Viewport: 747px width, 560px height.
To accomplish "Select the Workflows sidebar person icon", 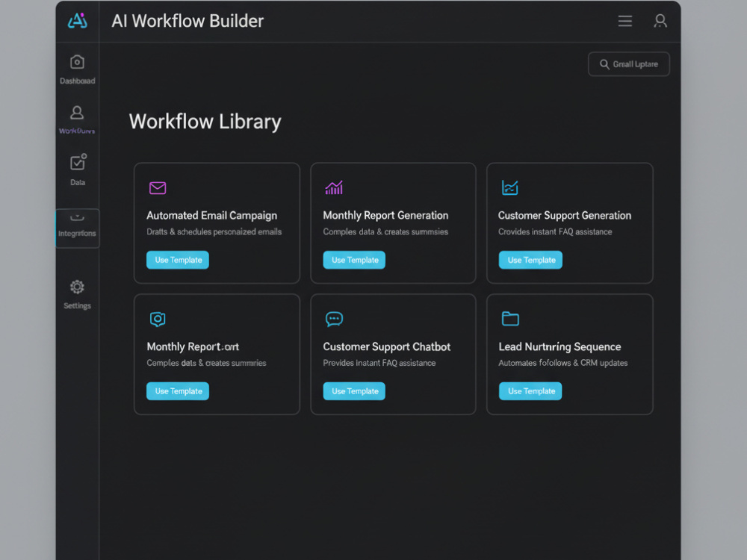I will [77, 113].
